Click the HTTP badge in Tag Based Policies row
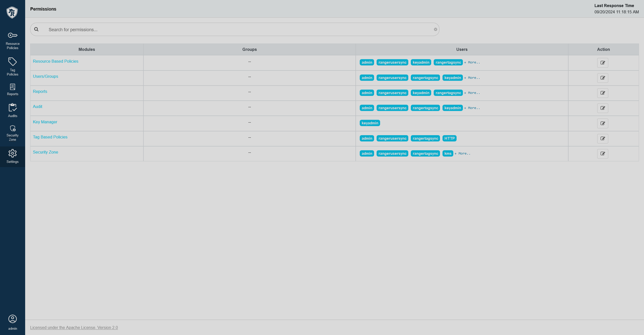Image resolution: width=644 pixels, height=335 pixels. pyautogui.click(x=449, y=138)
